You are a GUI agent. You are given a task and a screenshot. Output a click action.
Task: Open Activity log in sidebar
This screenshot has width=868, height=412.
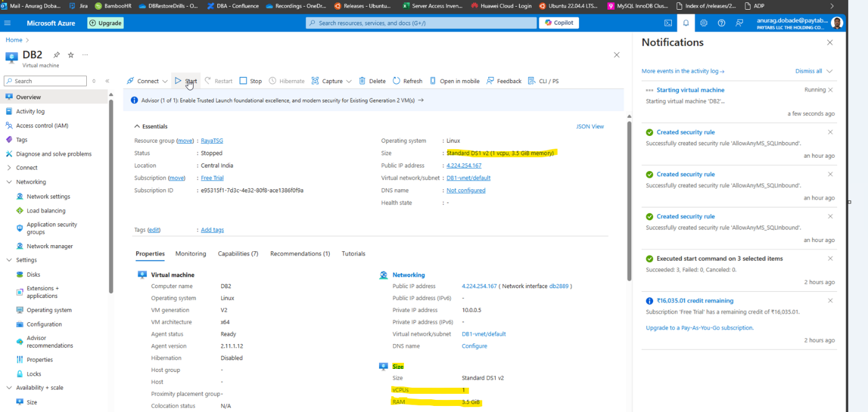click(30, 111)
